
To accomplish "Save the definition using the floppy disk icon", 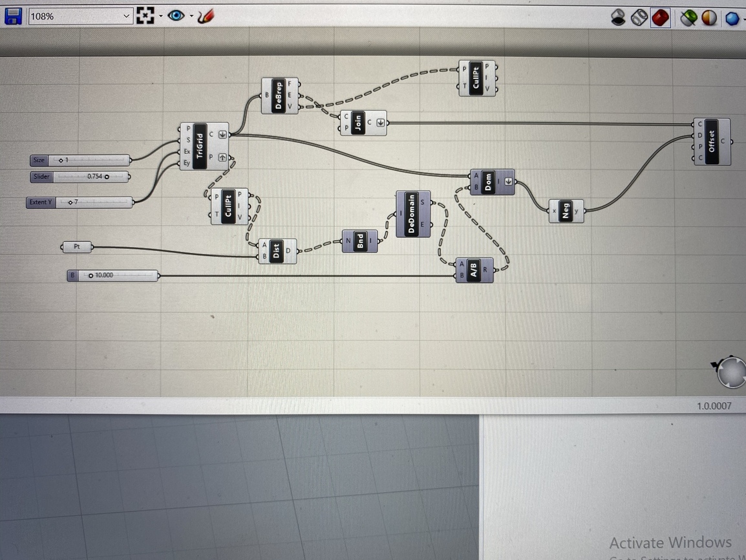I will [12, 16].
